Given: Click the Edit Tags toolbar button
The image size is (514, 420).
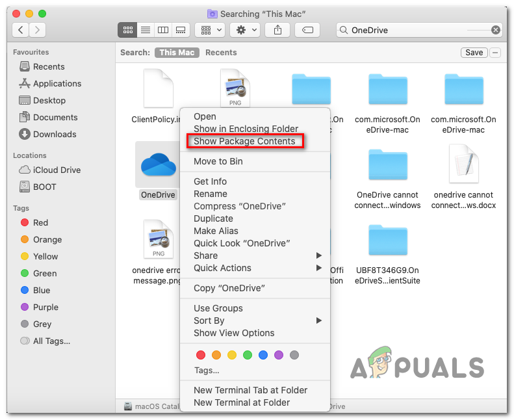Looking at the screenshot, I should [x=307, y=30].
